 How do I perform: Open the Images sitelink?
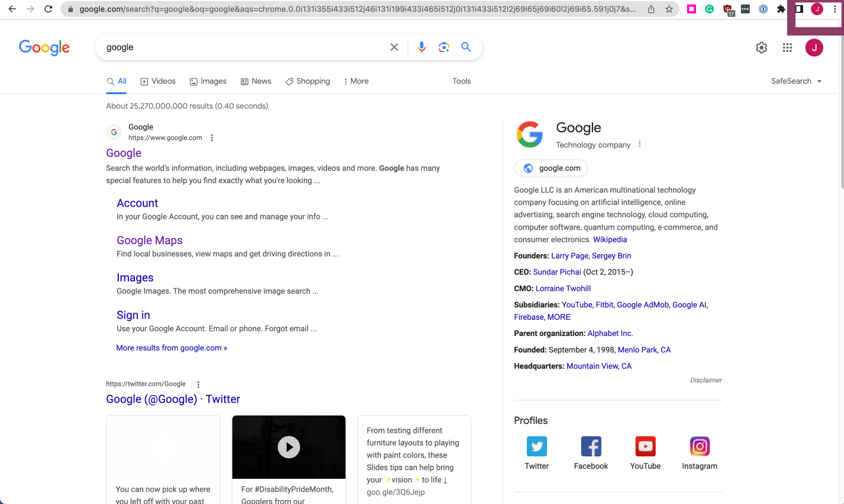[x=135, y=278]
